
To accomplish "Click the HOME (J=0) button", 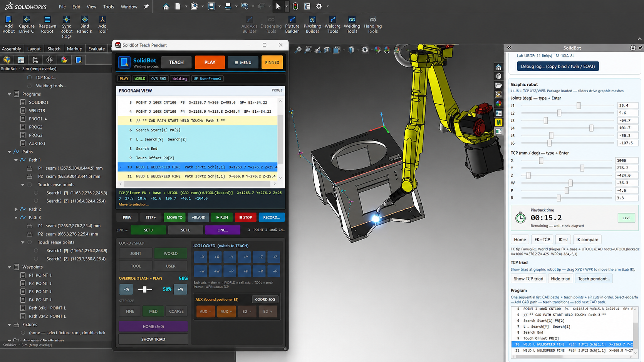I will point(153,326).
